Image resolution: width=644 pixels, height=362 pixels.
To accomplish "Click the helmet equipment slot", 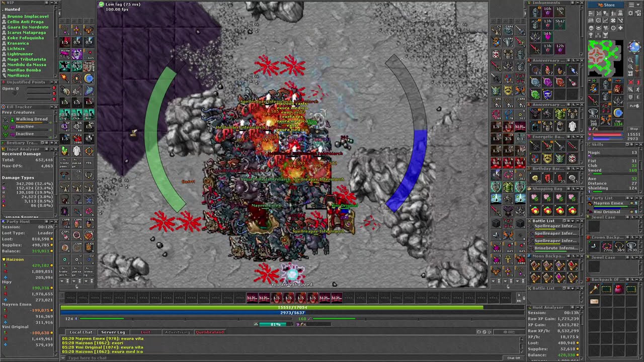I will point(605,83).
